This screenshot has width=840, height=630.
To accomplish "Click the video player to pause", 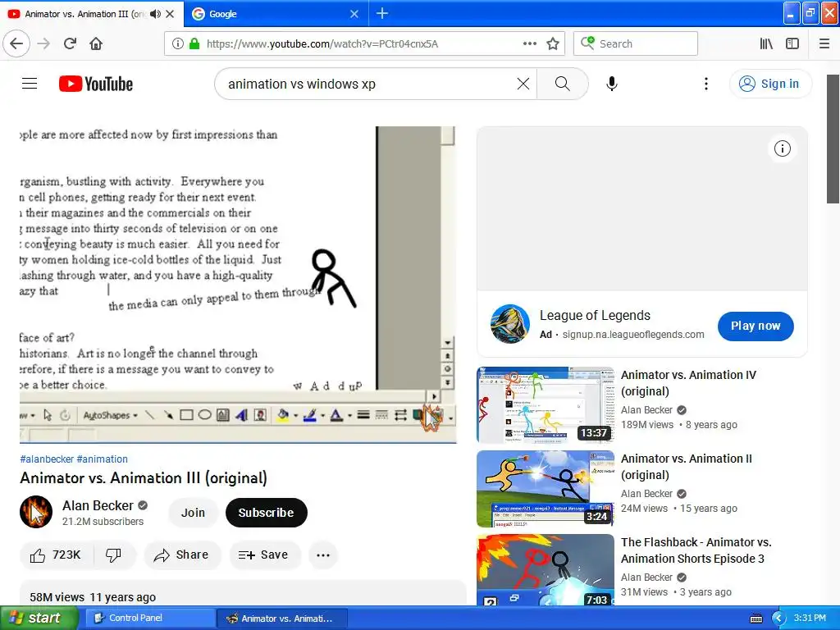I will pyautogui.click(x=238, y=285).
